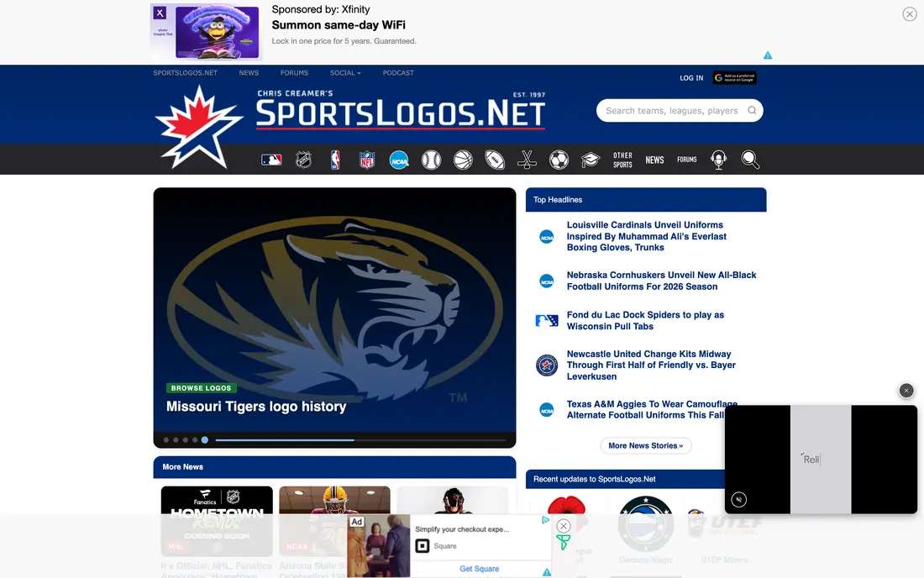Expand the Social dropdown menu
Viewport: 924px width, 578px height.
coord(345,73)
